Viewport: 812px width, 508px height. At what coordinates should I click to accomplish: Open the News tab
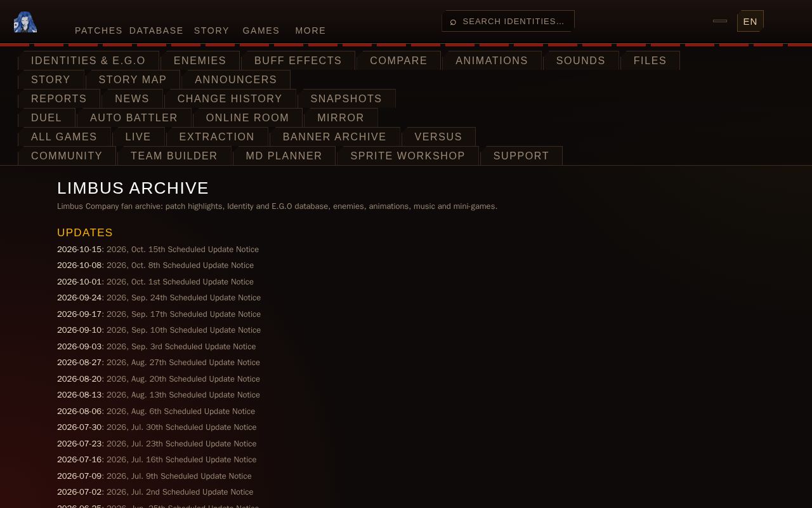coord(132,98)
